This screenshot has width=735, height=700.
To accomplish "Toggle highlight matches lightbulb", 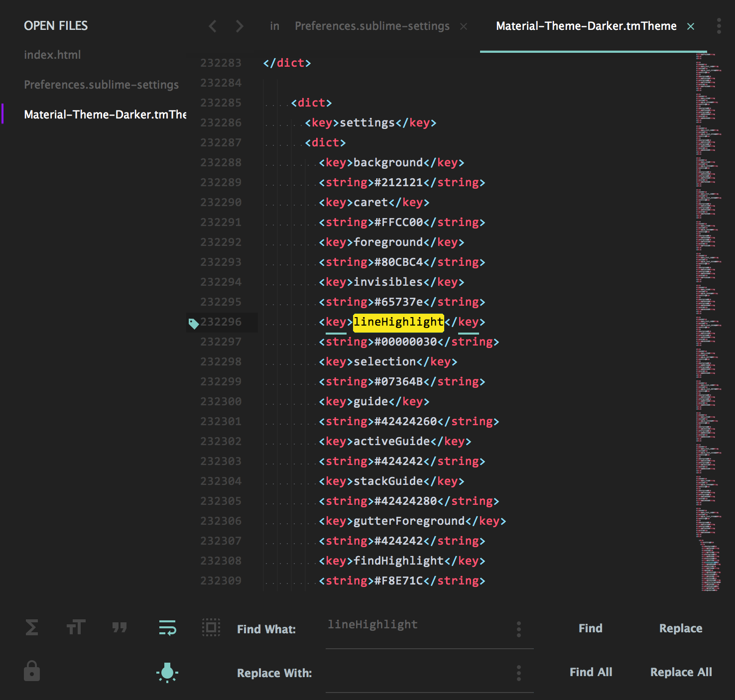I will (x=167, y=673).
